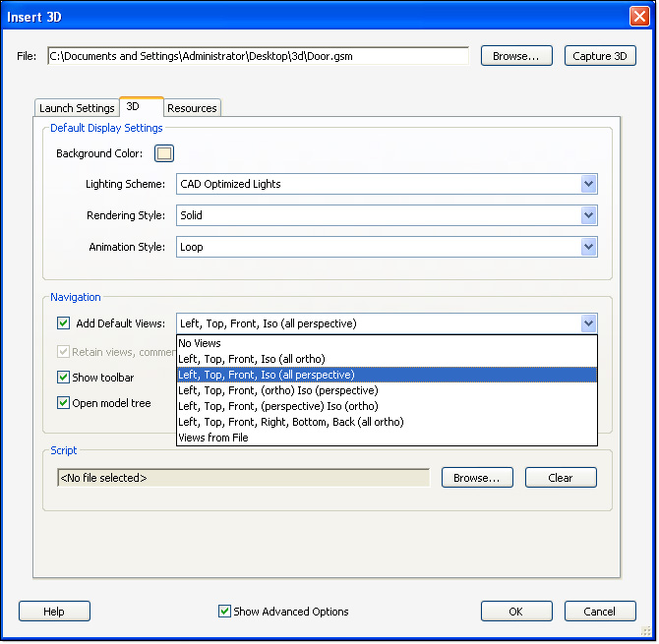Viewport: 659px width, 644px height.
Task: Browse for a 3D file
Action: click(x=516, y=56)
